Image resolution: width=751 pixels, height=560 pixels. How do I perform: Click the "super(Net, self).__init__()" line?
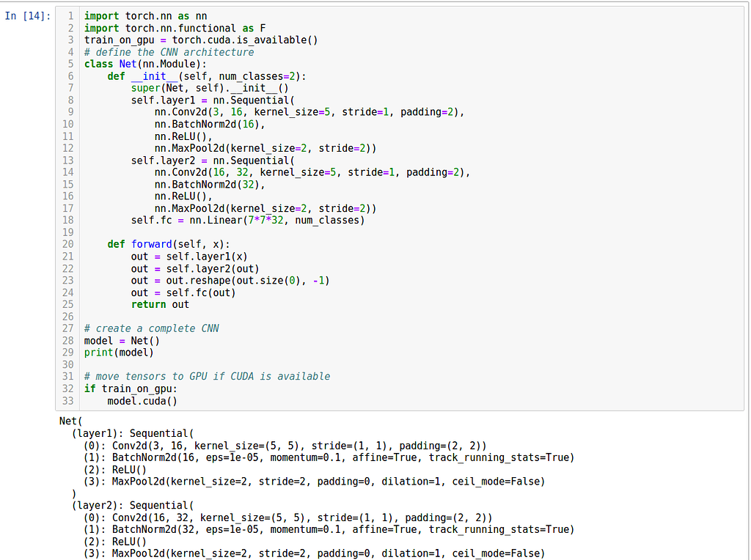pos(210,88)
